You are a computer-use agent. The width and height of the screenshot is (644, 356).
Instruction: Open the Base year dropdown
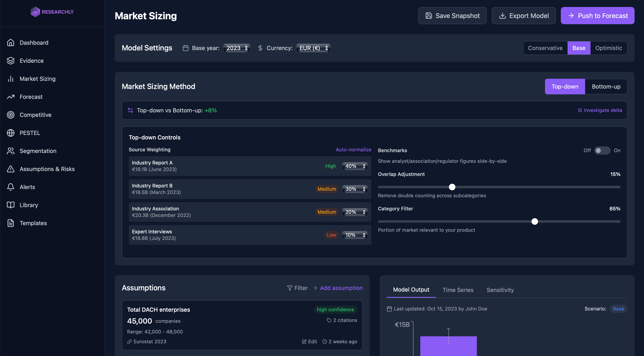237,48
